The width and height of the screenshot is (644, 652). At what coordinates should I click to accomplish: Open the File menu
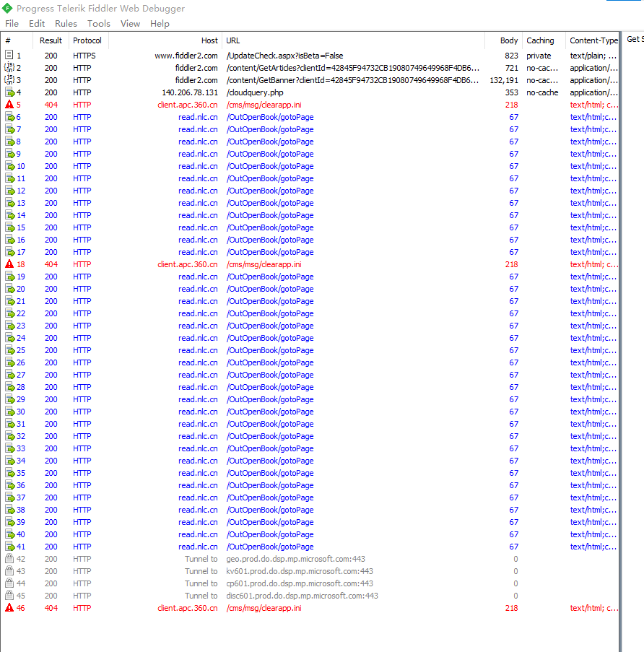pos(12,24)
